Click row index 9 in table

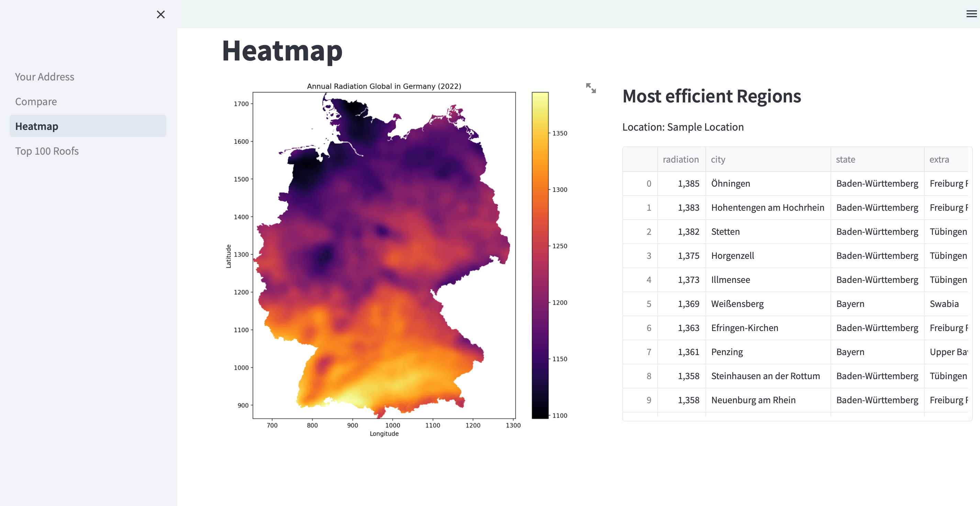[649, 400]
